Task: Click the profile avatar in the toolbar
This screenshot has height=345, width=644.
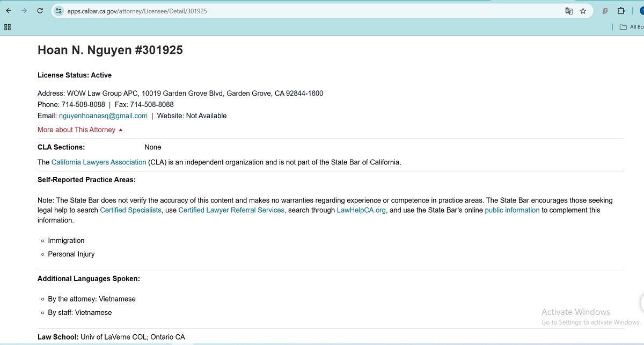Action: pos(640,11)
